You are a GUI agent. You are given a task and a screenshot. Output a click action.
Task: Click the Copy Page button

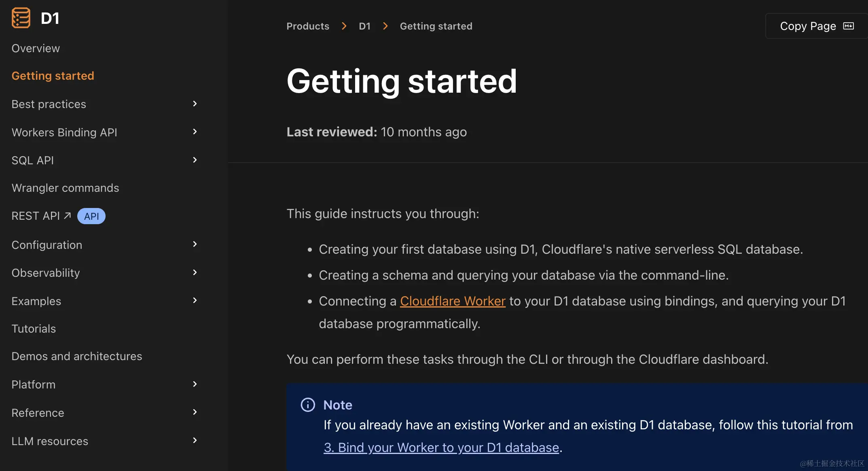tap(815, 25)
